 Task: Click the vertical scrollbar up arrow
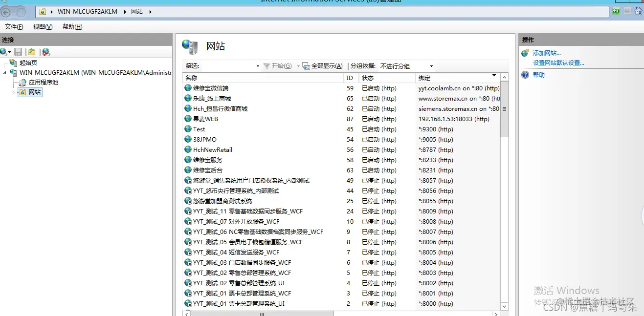pyautogui.click(x=505, y=77)
